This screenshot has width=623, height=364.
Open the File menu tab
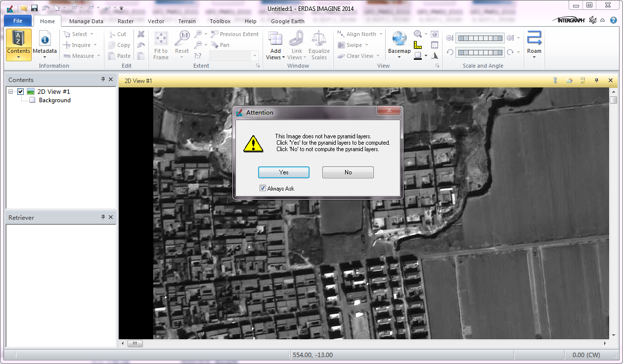coord(18,21)
